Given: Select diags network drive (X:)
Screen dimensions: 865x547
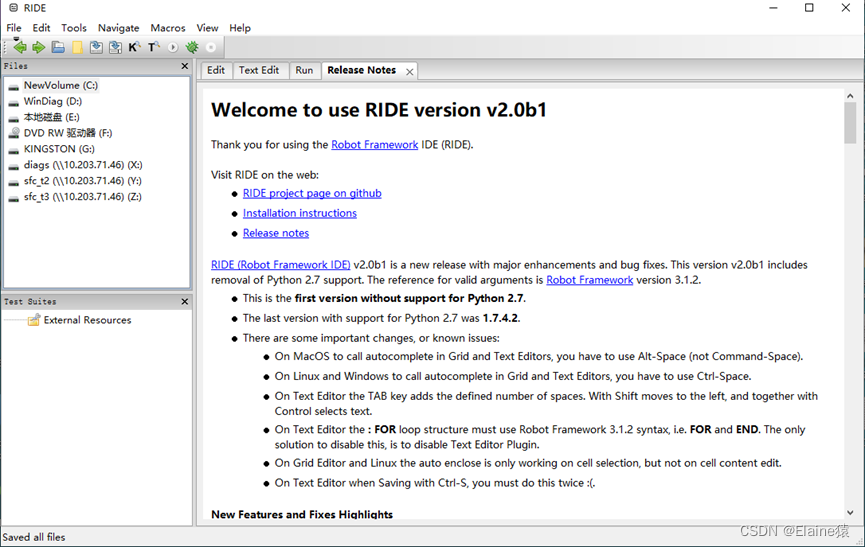Looking at the screenshot, I should click(83, 165).
